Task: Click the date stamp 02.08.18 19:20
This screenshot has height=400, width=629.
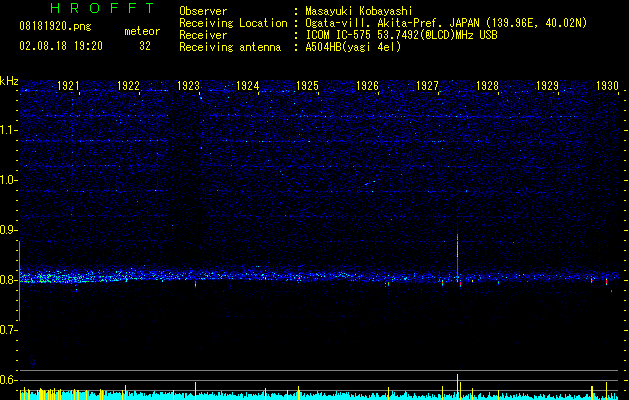Action: pos(61,46)
